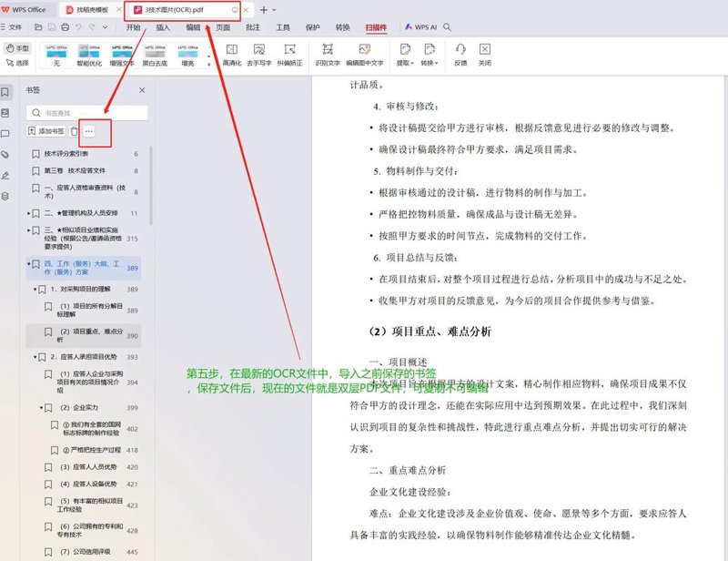Image resolution: width=728 pixels, height=561 pixels.
Task: Run the 识别文字 OCR text recognition
Action: coord(328,55)
